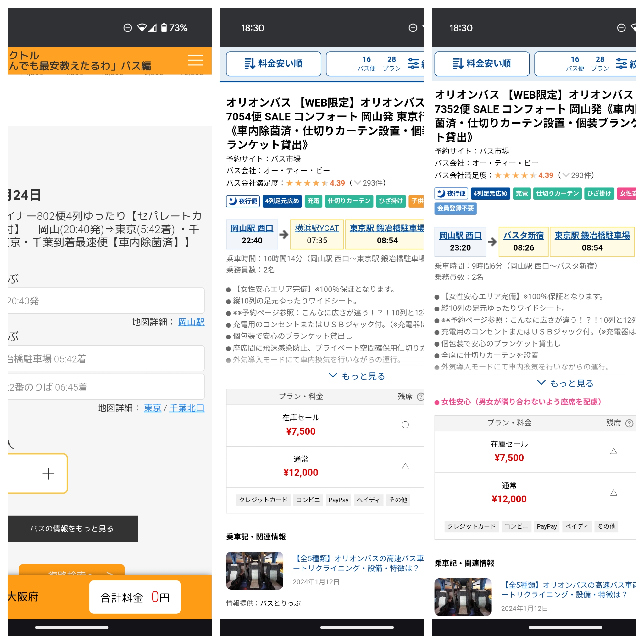
Task: Select 在庫セール ¥7,500 plan with circle availability
Action: (325, 425)
